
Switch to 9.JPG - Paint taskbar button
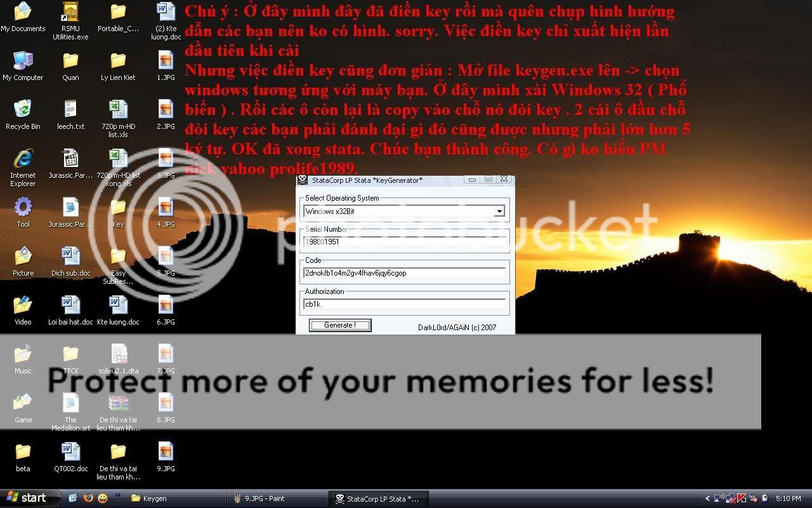tap(278, 498)
